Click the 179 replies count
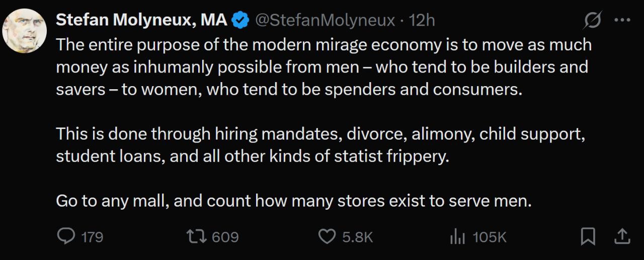Screen dimensions: 644x260 [x=92, y=237]
